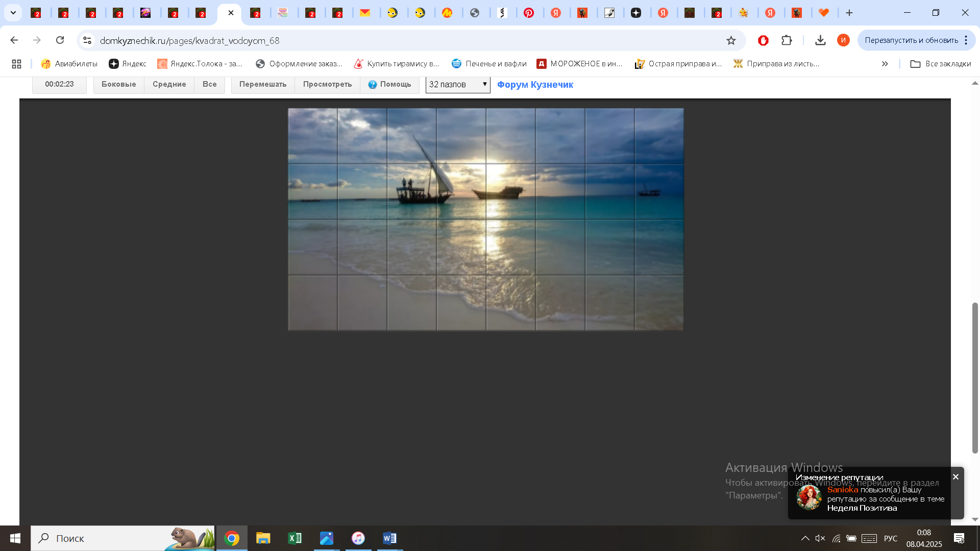
Task: Open the browser extensions puzzle icon
Action: pos(787,40)
